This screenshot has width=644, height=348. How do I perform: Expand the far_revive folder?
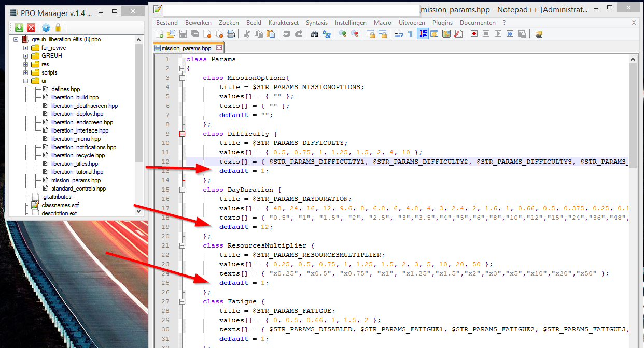[x=25, y=48]
